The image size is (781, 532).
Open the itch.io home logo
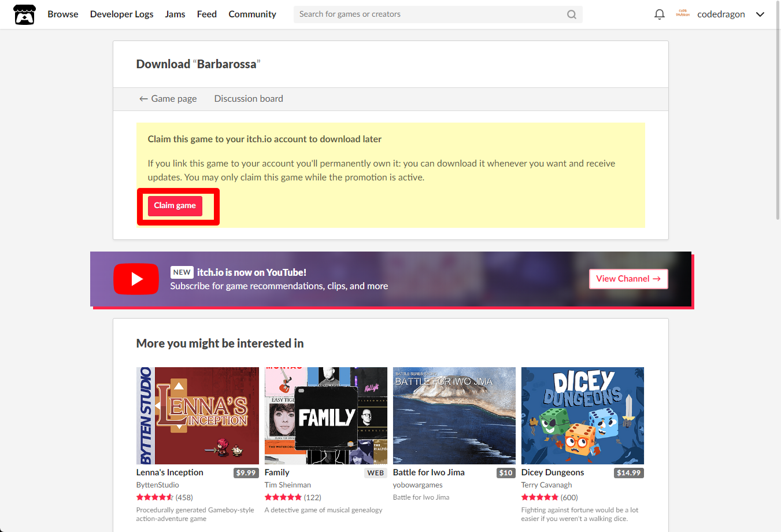[24, 14]
